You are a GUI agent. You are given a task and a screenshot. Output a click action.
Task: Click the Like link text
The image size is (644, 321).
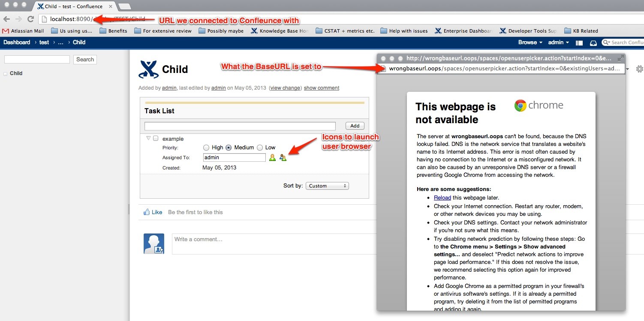click(157, 212)
